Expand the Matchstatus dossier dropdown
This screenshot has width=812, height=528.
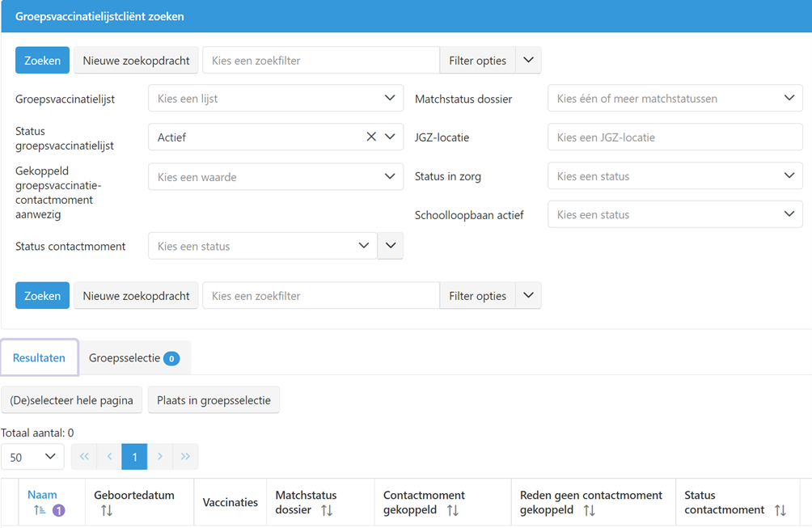point(675,99)
